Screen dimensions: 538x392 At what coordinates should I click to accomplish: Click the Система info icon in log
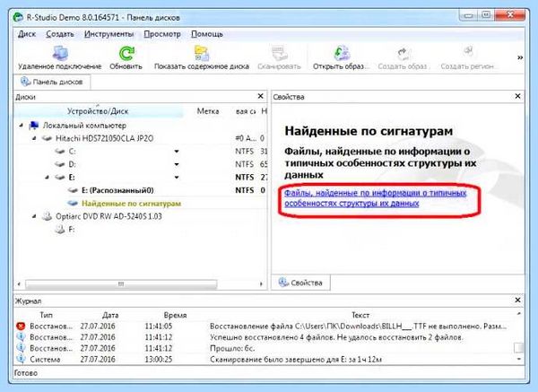pyautogui.click(x=21, y=359)
